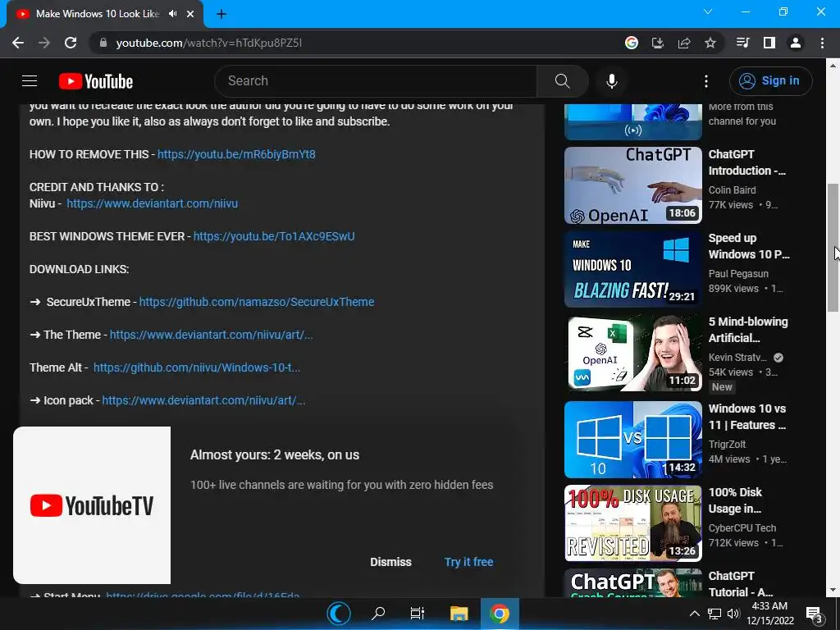
Task: Click Paul Pegasun channel name
Action: pyautogui.click(x=738, y=274)
